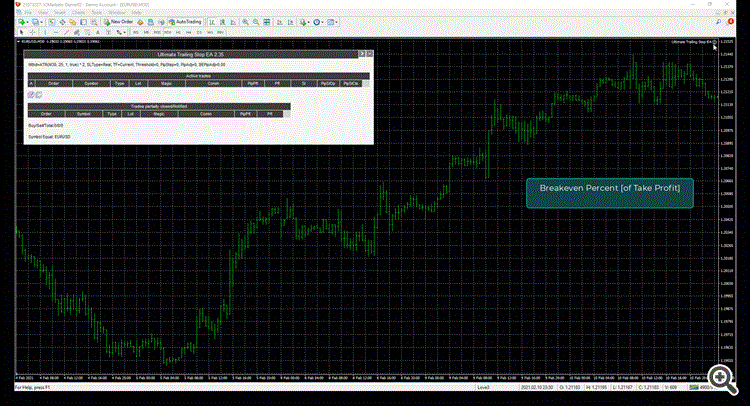The height and width of the screenshot is (406, 750).
Task: Click the Zoom Out chart icon
Action: [x=256, y=22]
